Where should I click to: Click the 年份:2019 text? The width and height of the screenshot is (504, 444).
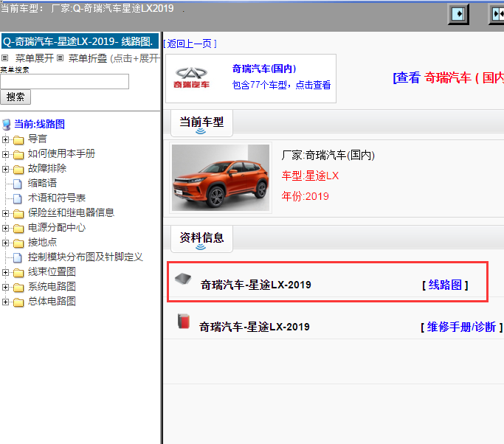[x=305, y=196]
